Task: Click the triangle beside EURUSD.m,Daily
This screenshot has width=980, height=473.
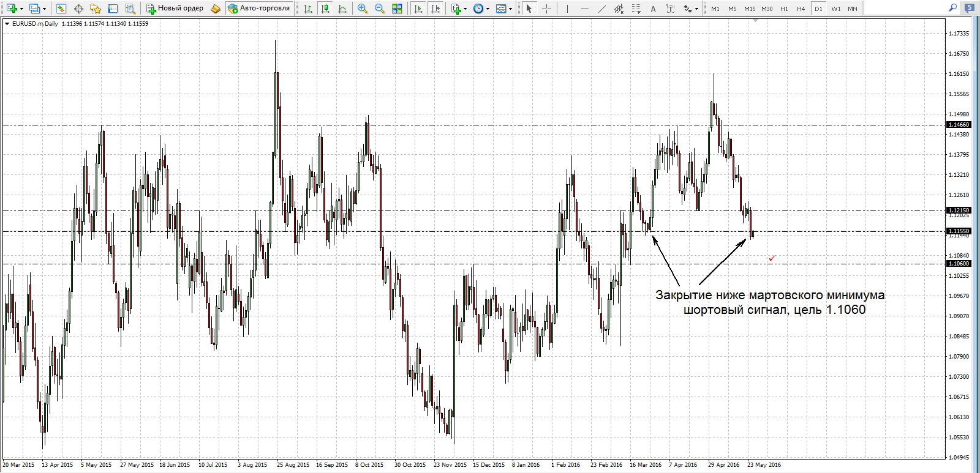Action: (x=7, y=24)
